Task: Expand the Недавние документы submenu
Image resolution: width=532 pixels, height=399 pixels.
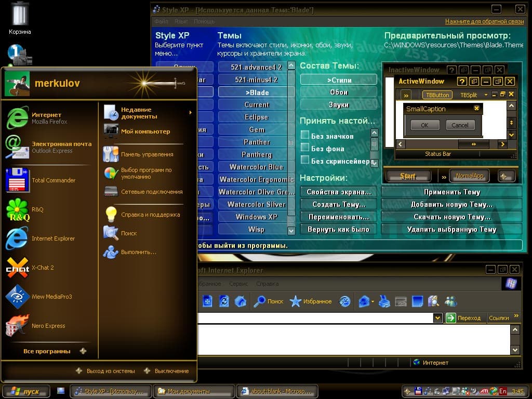Action: [x=148, y=113]
